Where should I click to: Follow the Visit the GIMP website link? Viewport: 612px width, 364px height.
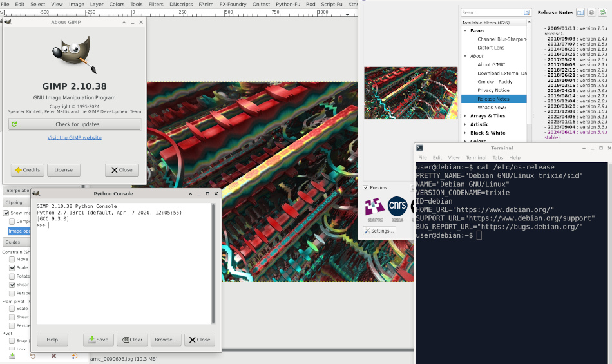[x=74, y=137]
